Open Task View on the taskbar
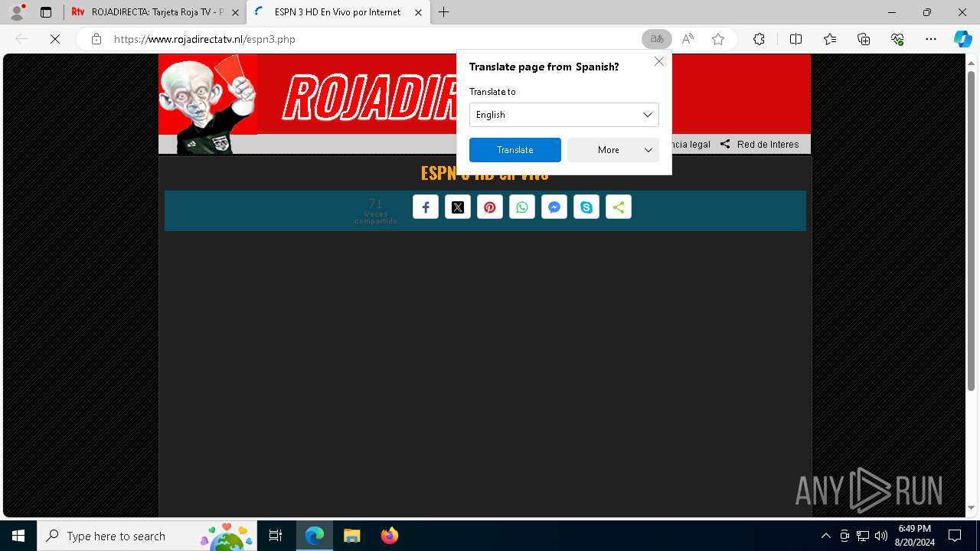This screenshot has width=980, height=551. 276,536
